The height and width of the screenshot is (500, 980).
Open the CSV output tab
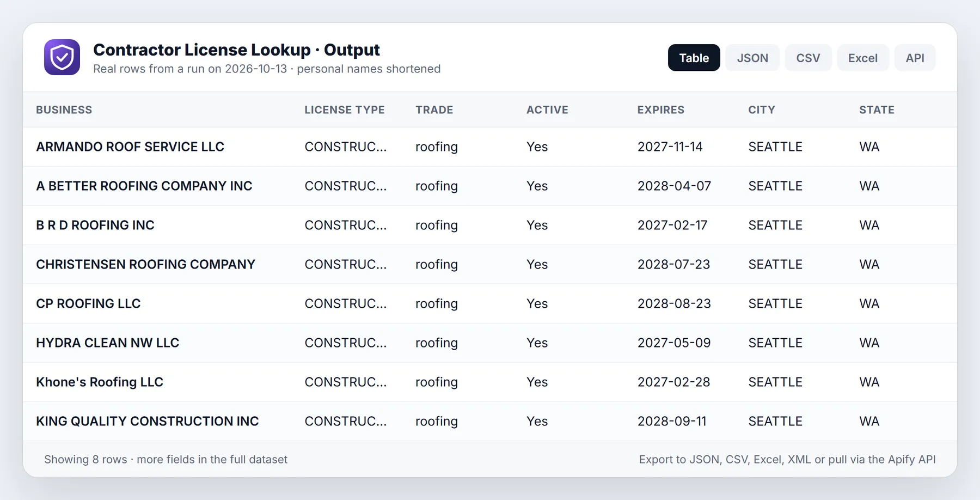(808, 58)
